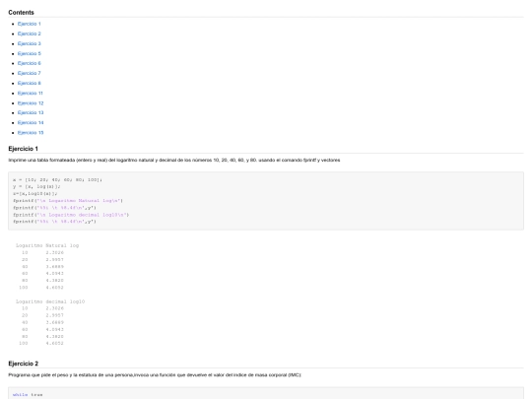Jump to Ejercicio 3 section link
Image resolution: width=532 pixels, height=399 pixels.
coord(30,43)
